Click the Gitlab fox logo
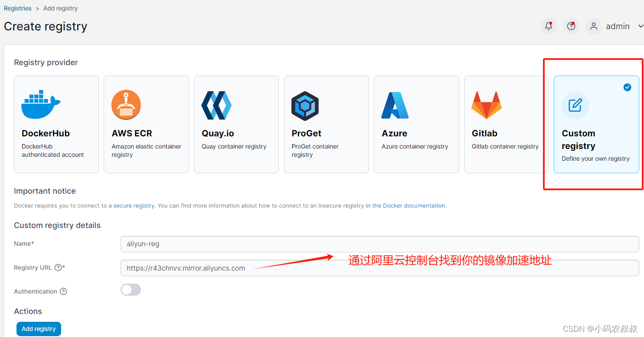Image resolution: width=644 pixels, height=337 pixels. click(x=487, y=105)
